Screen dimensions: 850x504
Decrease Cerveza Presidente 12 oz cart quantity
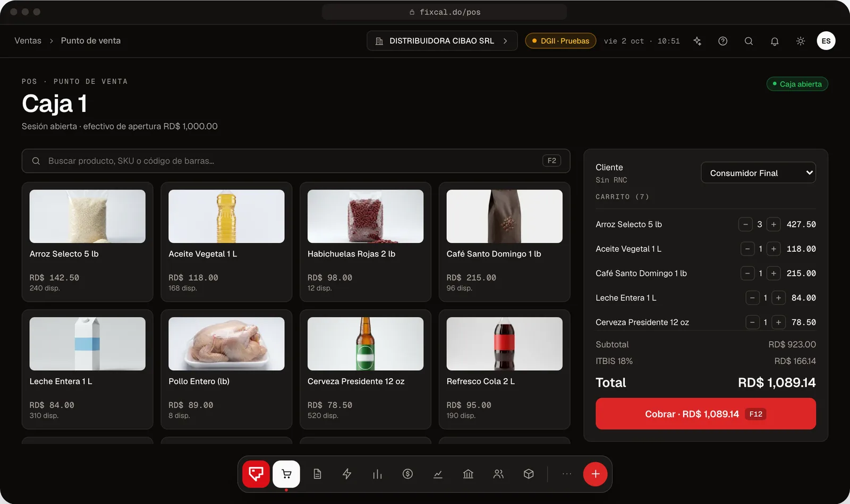752,322
